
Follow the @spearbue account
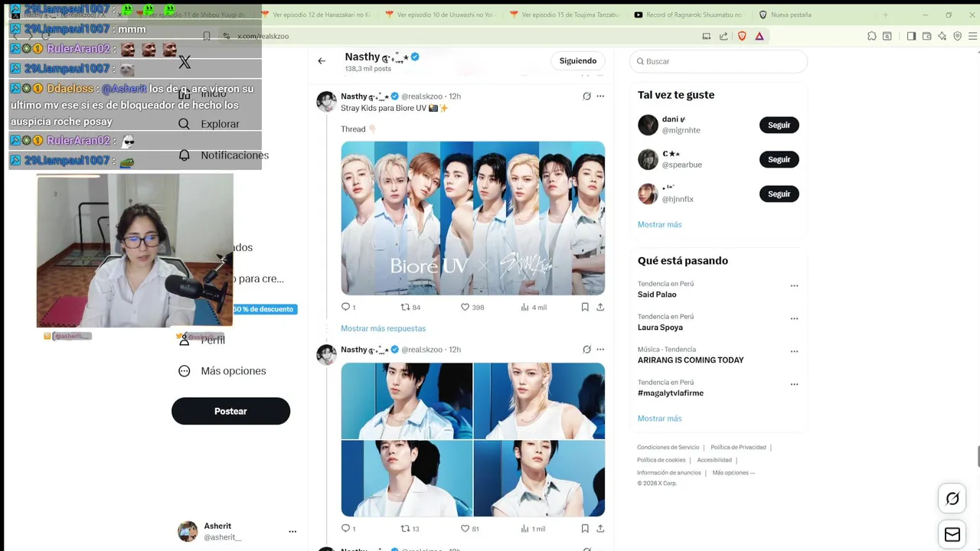(x=779, y=159)
